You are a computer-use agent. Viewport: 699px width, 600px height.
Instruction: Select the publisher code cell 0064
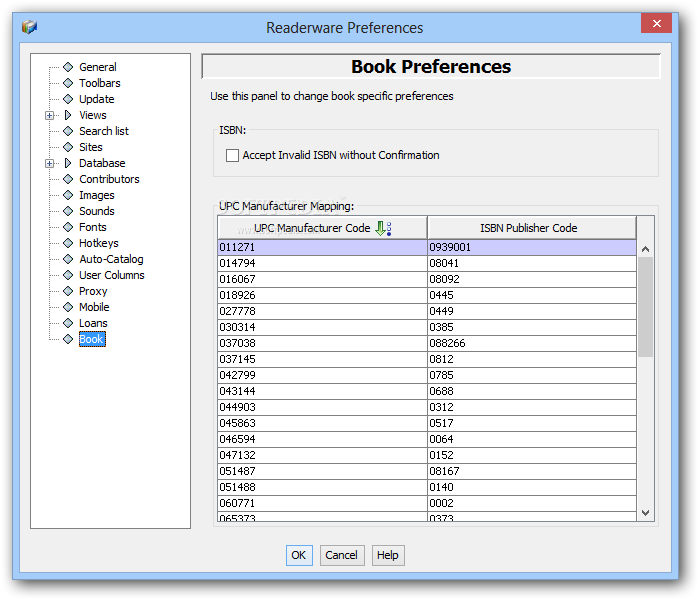point(532,440)
